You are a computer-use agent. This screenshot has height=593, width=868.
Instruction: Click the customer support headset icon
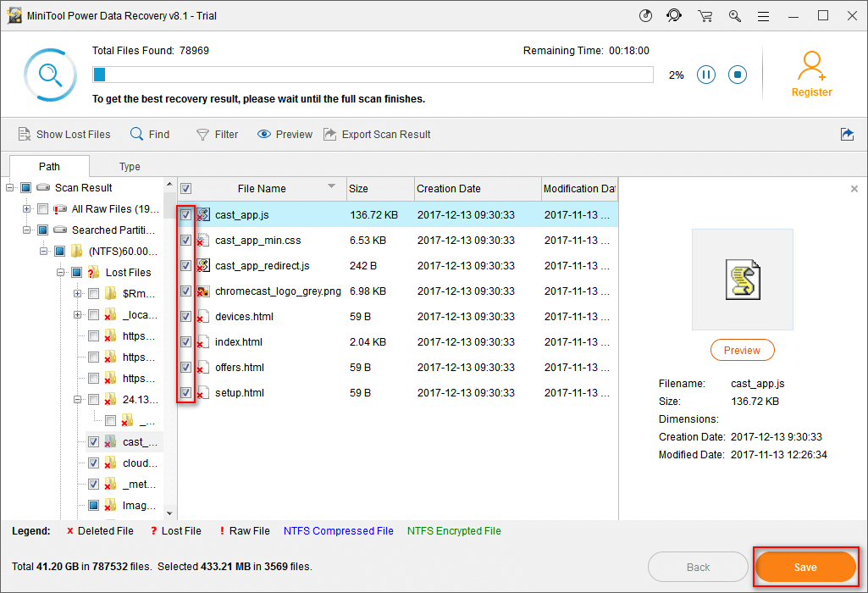674,16
